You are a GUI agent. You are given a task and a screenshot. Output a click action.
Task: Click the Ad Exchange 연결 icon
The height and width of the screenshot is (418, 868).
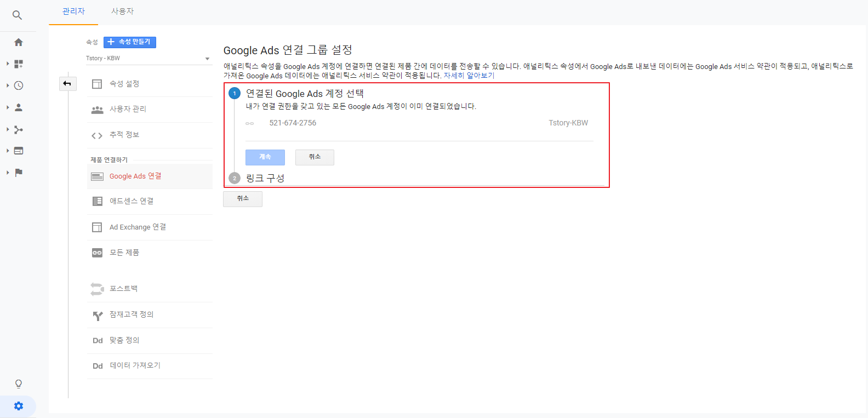pyautogui.click(x=97, y=227)
